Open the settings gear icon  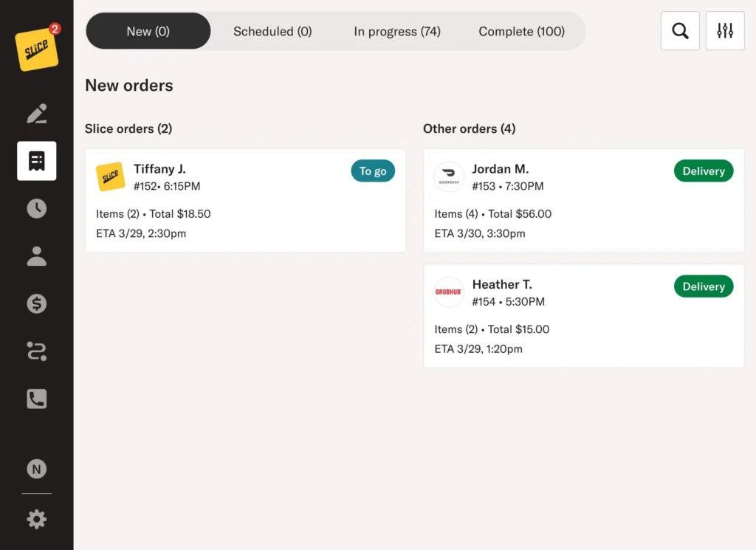36,519
